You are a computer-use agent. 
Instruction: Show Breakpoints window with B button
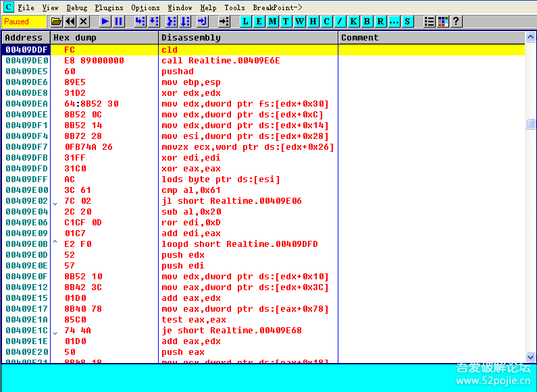[367, 22]
